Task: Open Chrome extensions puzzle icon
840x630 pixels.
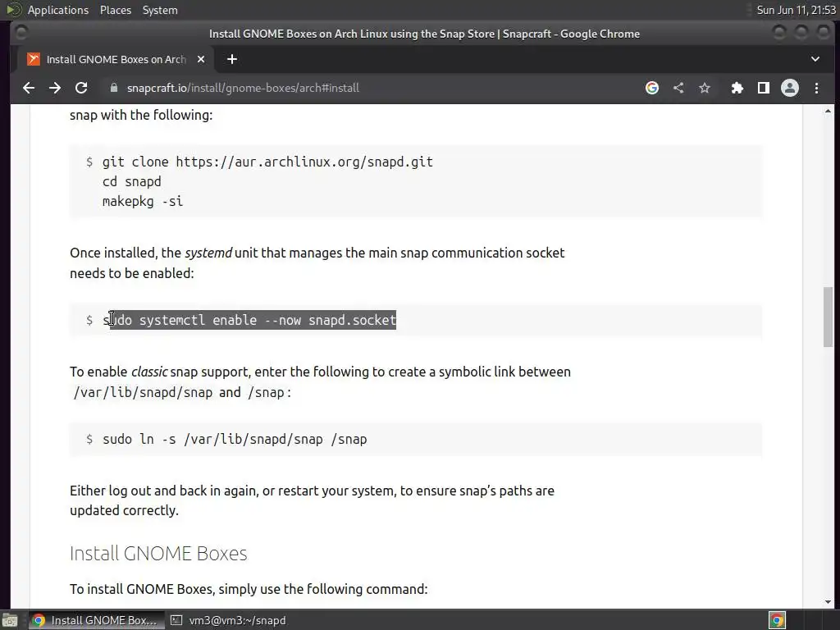Action: coord(737,88)
